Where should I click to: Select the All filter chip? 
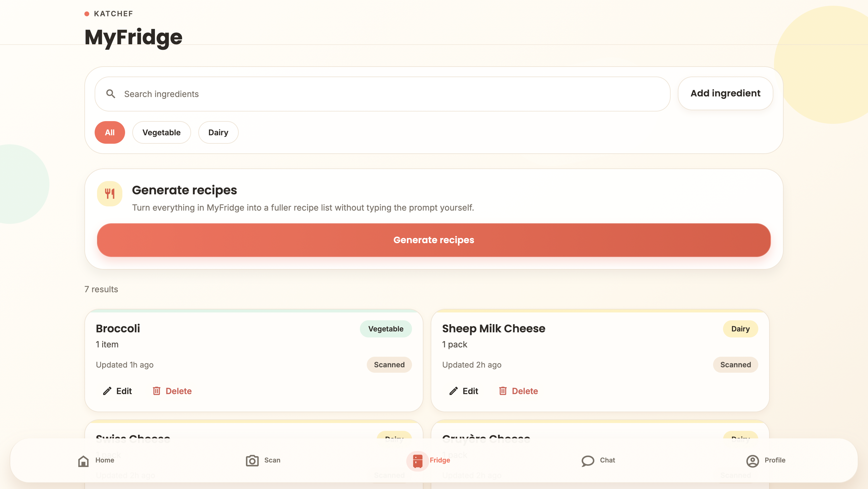point(110,132)
